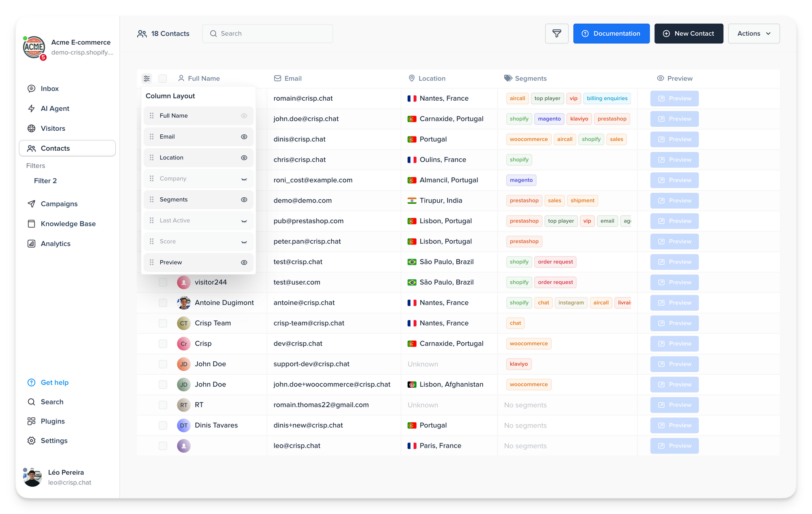
Task: Click the Acme E-commerce logo avatar
Action: 34,47
